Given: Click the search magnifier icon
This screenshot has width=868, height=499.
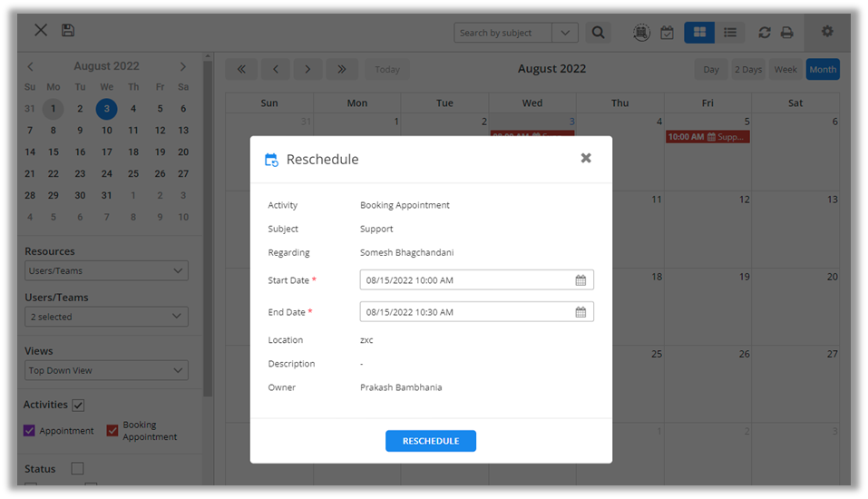Looking at the screenshot, I should tap(598, 33).
